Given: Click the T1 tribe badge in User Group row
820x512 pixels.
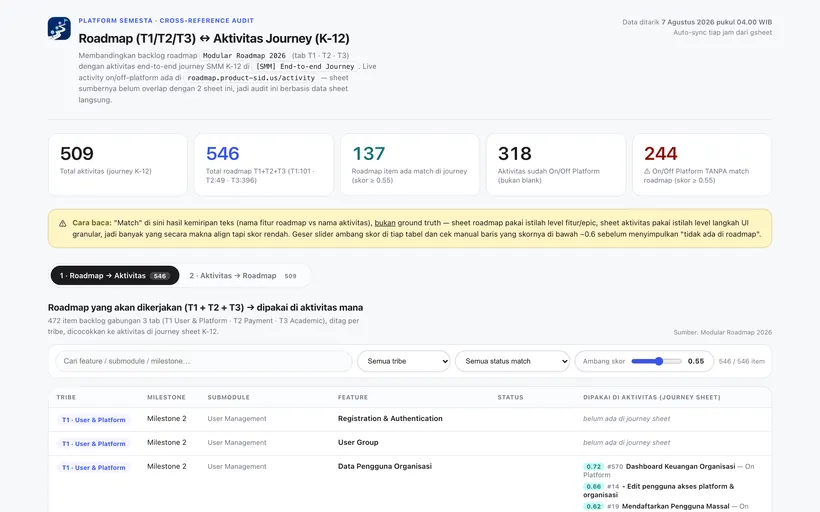Looking at the screenshot, I should [94, 443].
